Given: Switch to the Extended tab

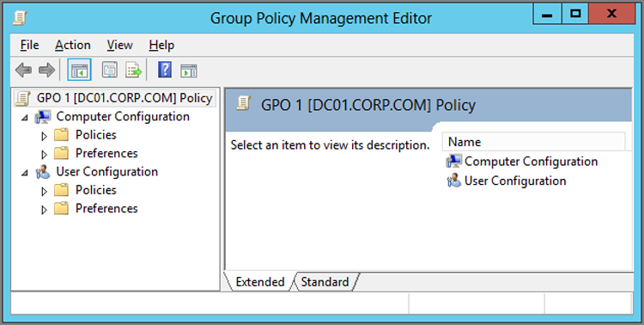Looking at the screenshot, I should (260, 282).
